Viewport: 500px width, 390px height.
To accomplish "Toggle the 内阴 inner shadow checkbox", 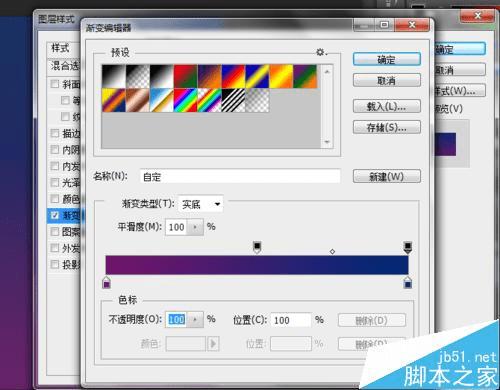I will (x=55, y=150).
